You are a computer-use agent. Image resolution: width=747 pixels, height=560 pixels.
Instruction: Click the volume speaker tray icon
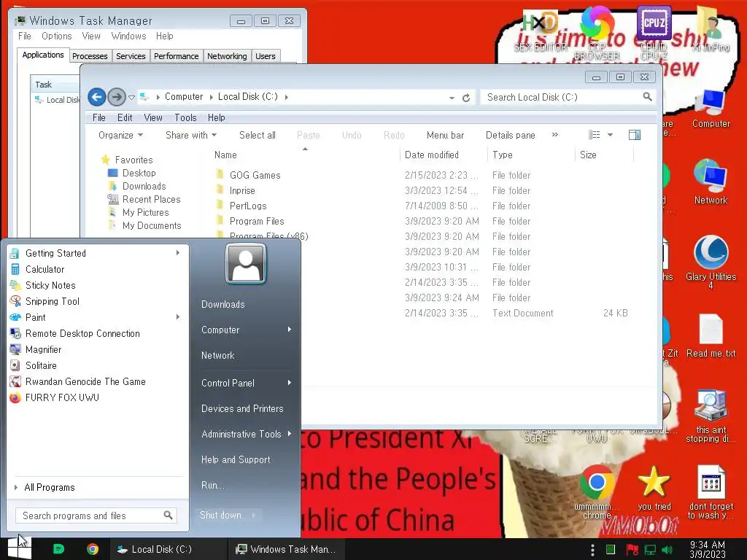click(667, 550)
